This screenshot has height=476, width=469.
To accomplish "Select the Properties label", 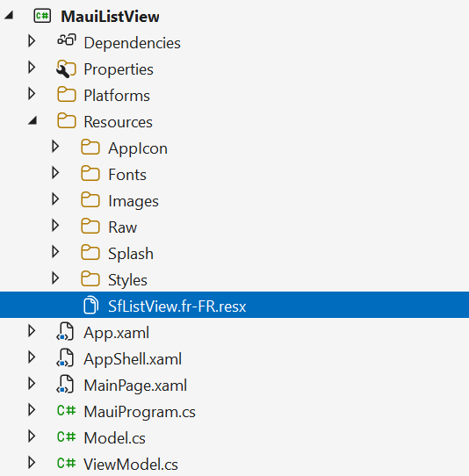I will [x=119, y=69].
